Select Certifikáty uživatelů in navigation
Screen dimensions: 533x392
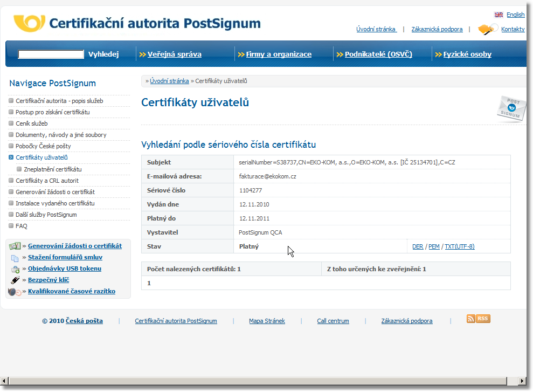click(41, 157)
